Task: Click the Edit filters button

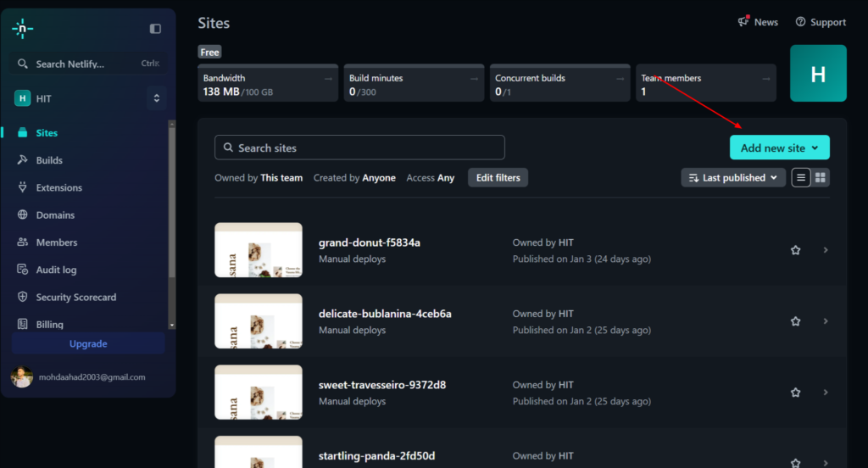Action: [x=498, y=178]
